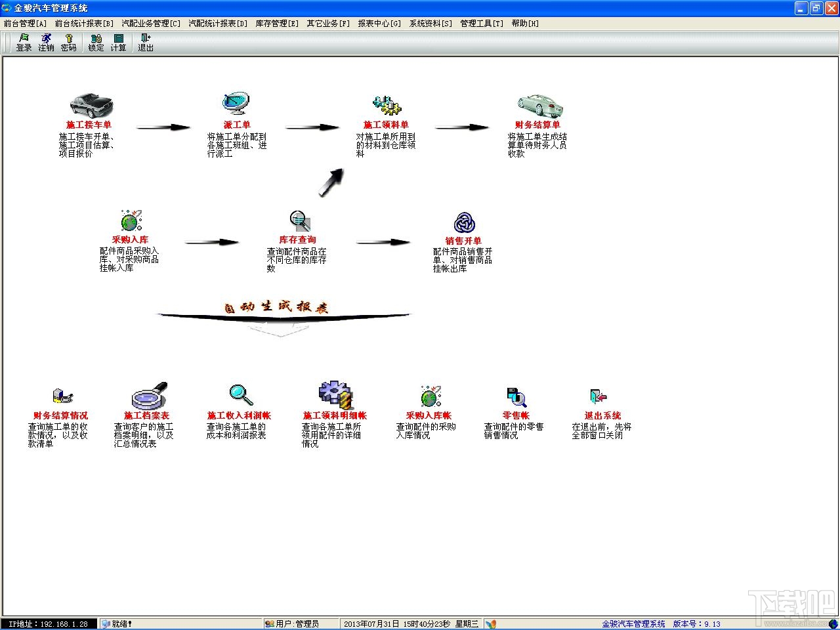Click the red 施工收入利润帐 link
Viewport: 840px width, 630px height.
pyautogui.click(x=239, y=415)
